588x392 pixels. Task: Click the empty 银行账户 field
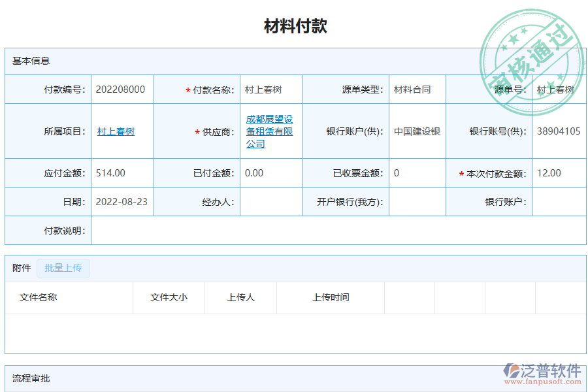[559, 202]
